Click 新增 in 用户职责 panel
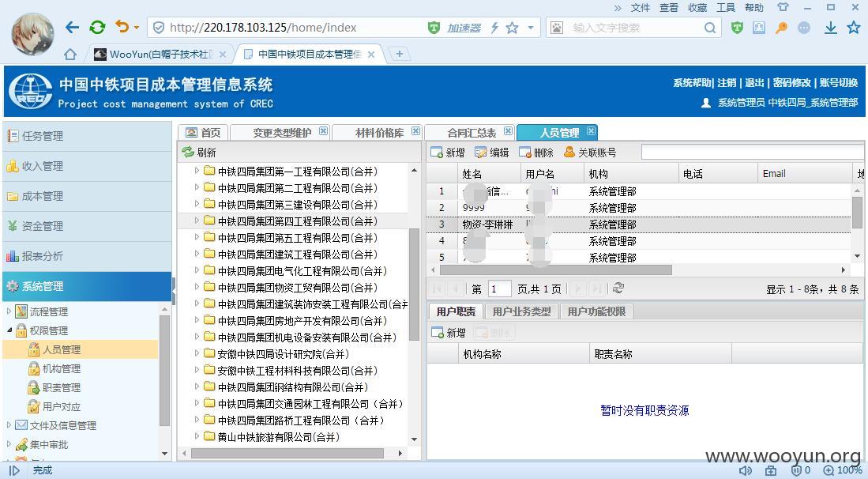The width and height of the screenshot is (868, 479). point(449,333)
